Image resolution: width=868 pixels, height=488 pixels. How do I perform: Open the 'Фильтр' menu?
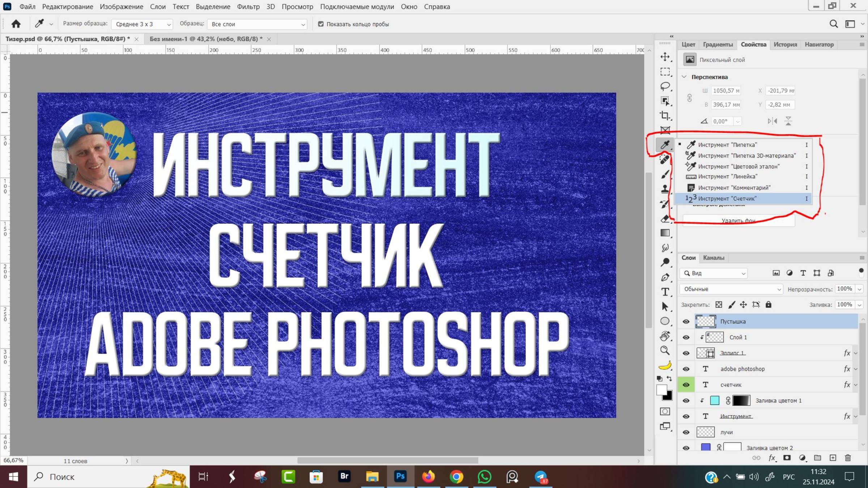click(x=248, y=7)
